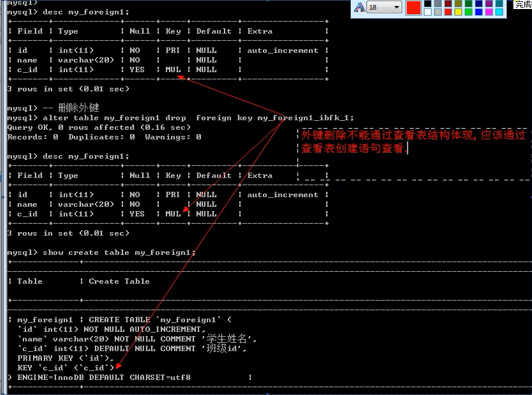Pick the dark red color swatch

click(x=448, y=4)
